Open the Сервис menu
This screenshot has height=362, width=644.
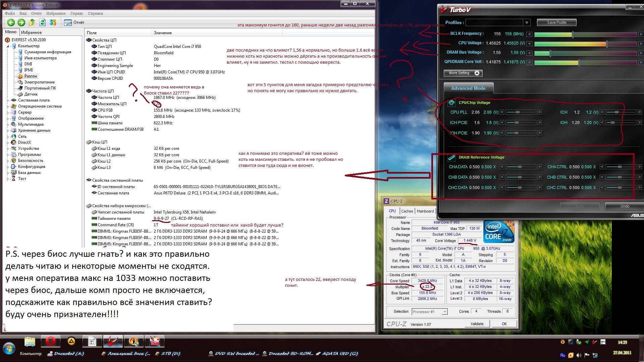77,13
